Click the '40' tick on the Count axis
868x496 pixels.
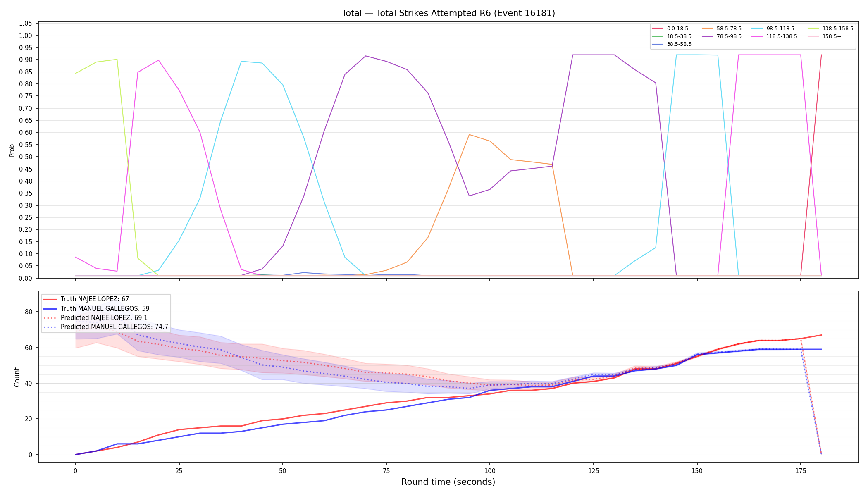coord(29,384)
